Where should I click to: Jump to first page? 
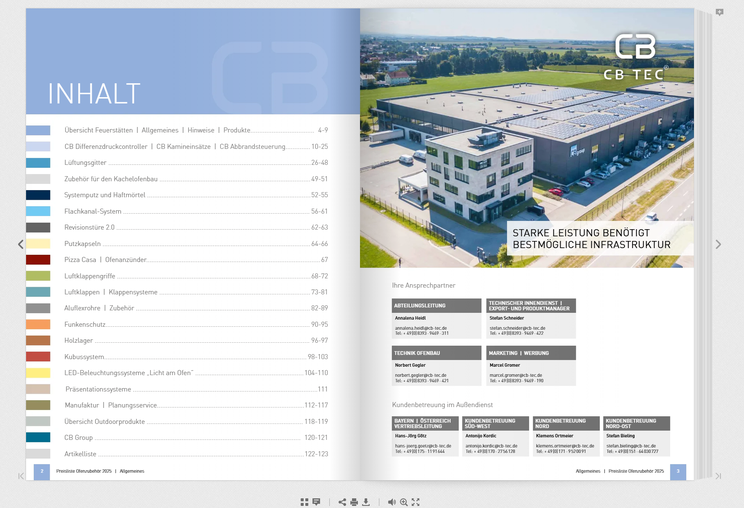pyautogui.click(x=20, y=476)
